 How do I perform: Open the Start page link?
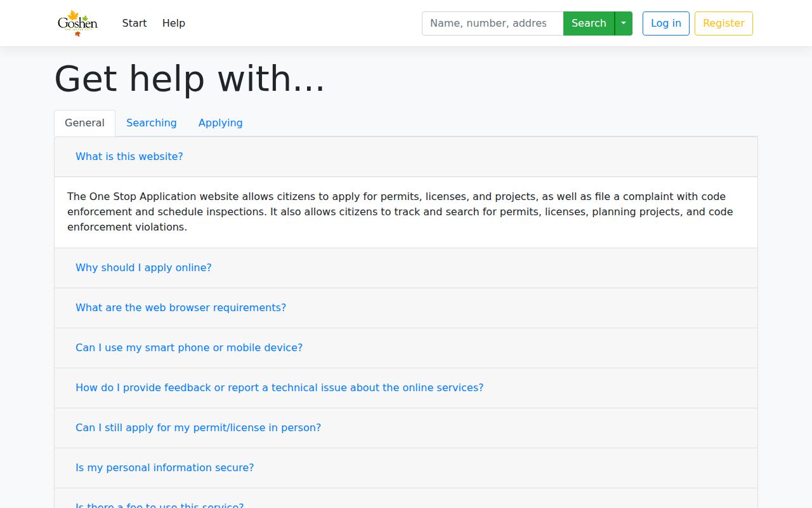coord(134,23)
